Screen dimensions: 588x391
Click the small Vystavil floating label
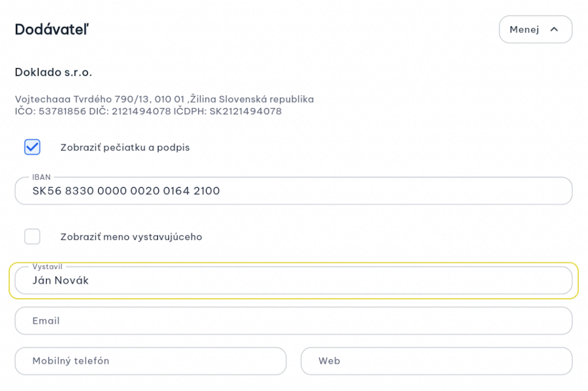click(x=47, y=267)
